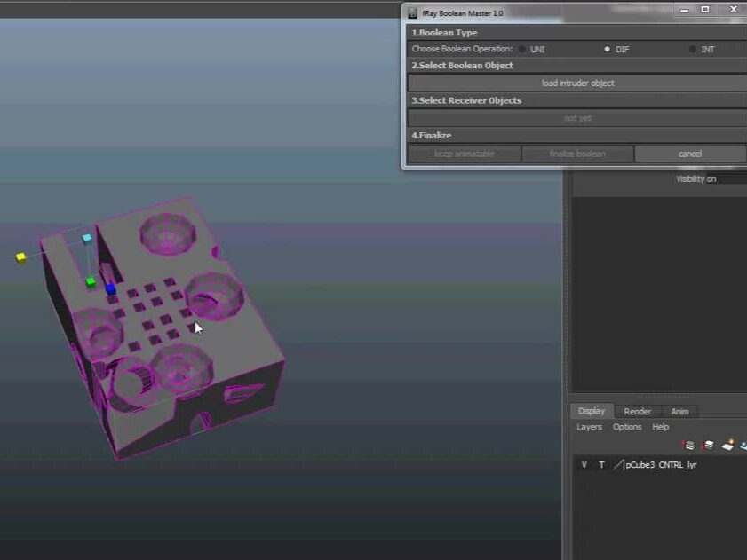This screenshot has width=747, height=560.
Task: Open the layer editor Options menu
Action: (x=627, y=427)
